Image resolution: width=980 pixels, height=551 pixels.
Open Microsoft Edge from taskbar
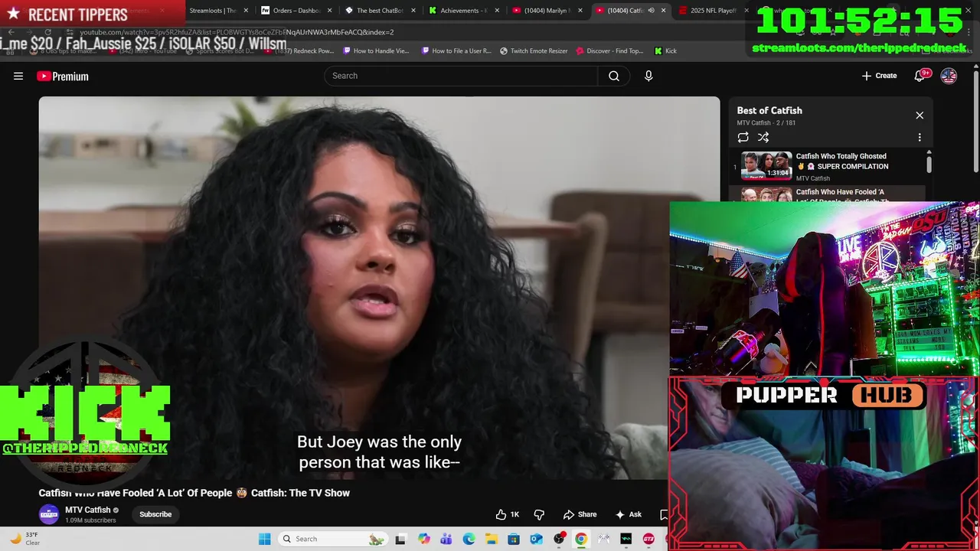coord(469,539)
